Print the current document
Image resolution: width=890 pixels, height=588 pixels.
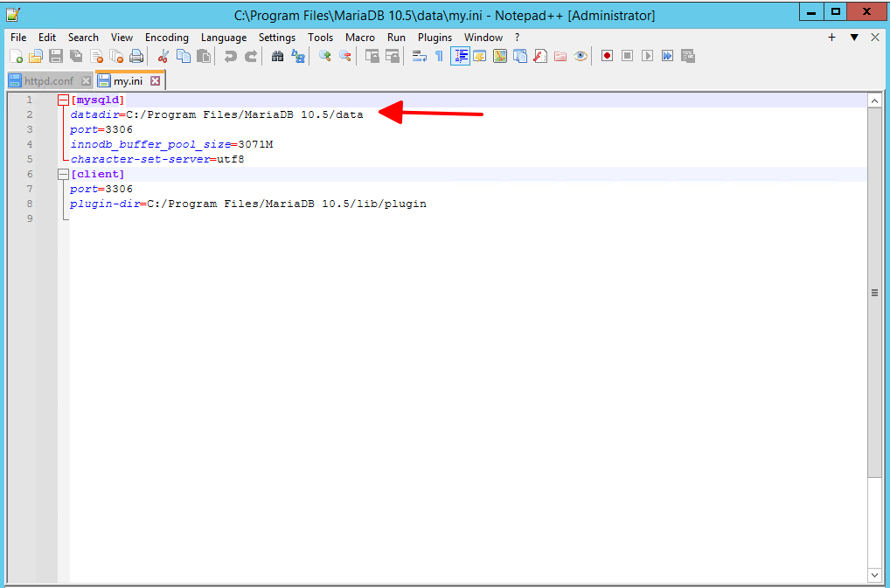pyautogui.click(x=136, y=56)
